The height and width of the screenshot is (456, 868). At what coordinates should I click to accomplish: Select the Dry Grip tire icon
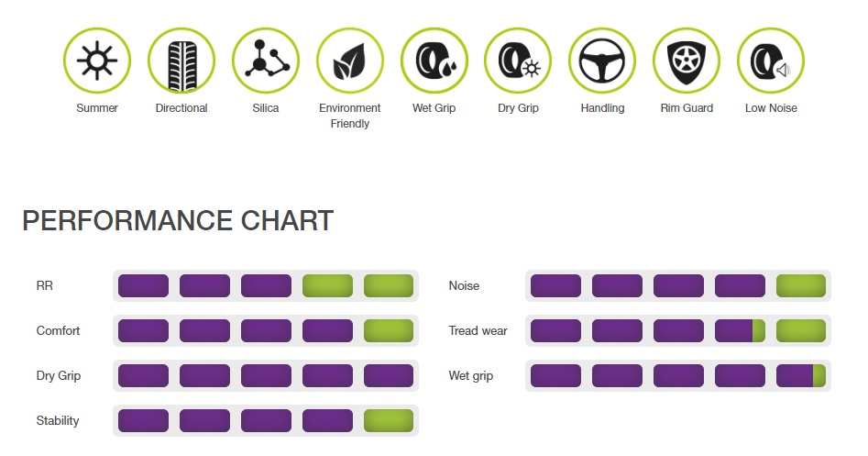(518, 61)
